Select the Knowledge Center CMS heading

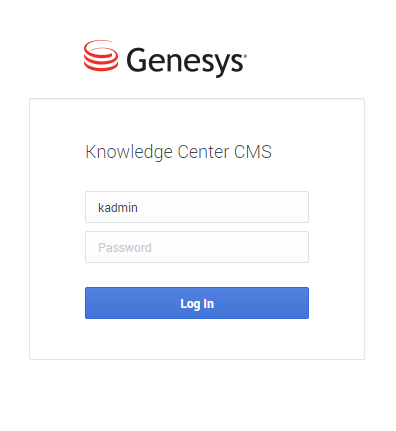click(x=178, y=152)
